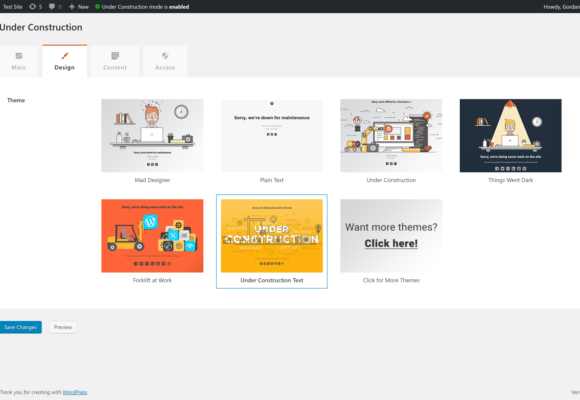Open the comments bubble icon in admin bar
This screenshot has width=580, height=400.
(x=52, y=7)
